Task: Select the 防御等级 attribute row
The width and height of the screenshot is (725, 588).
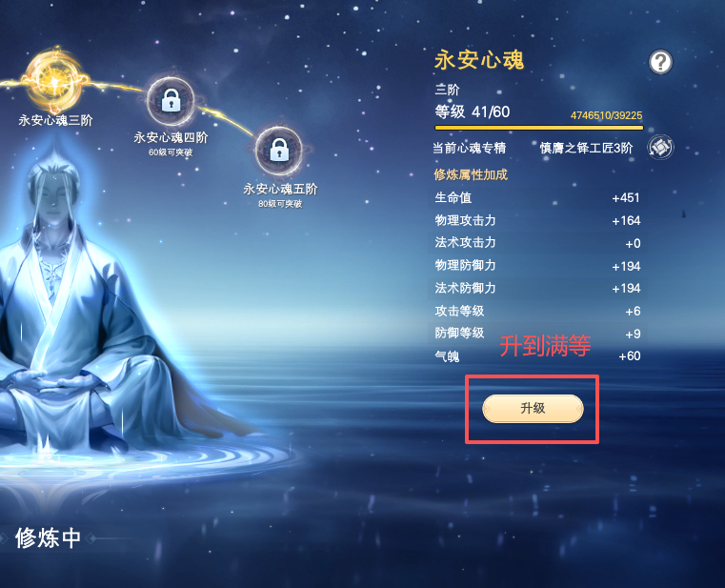Action: click(537, 334)
